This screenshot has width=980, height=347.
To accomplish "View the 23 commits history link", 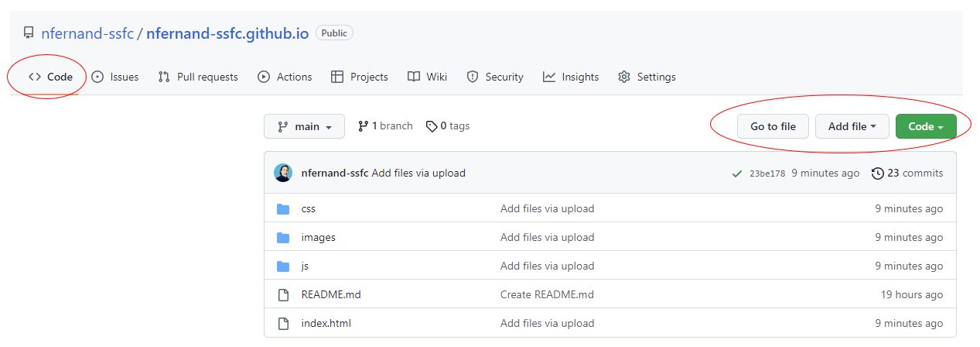I will (x=907, y=173).
